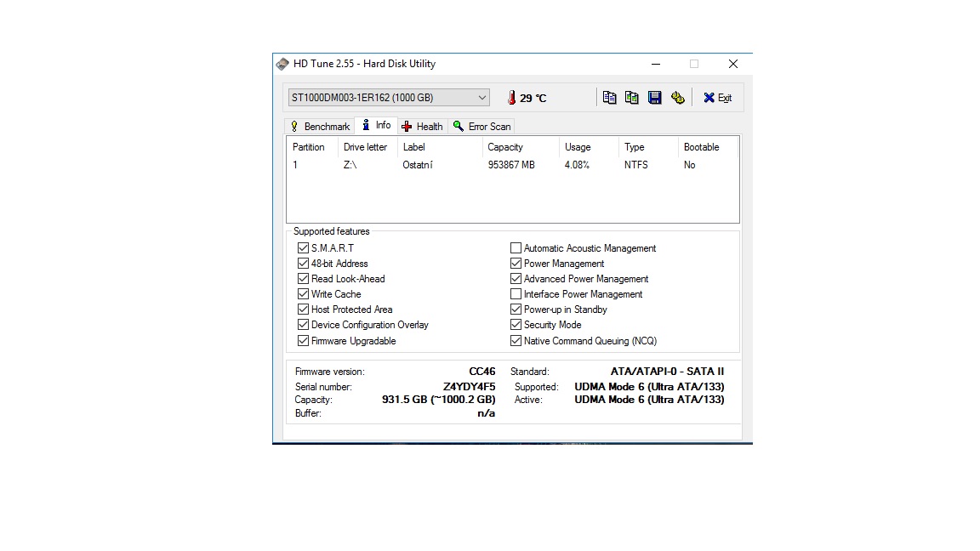Check the Interface Power Management checkbox

[516, 294]
